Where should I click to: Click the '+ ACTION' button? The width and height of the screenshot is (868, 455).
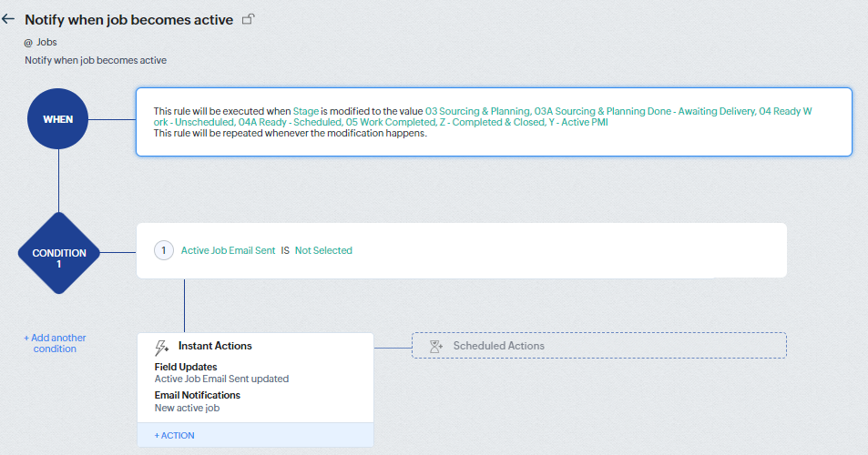tap(174, 436)
